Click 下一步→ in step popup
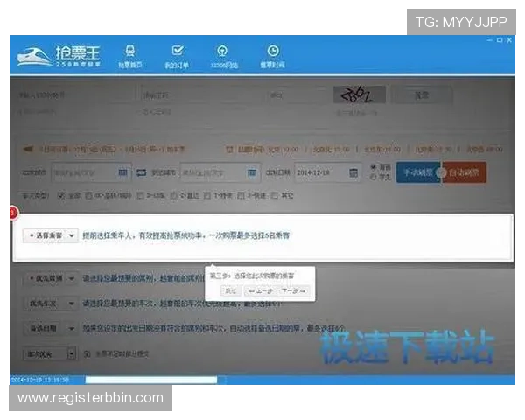The image size is (525, 420). click(x=294, y=291)
